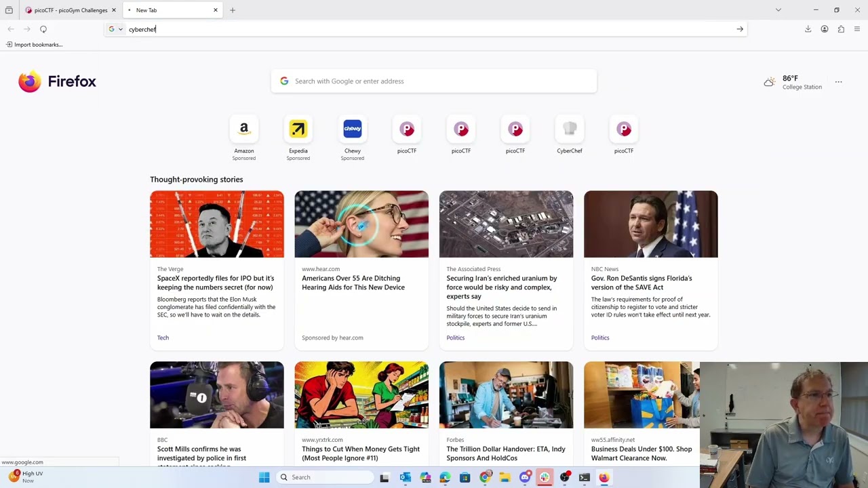Screen dimensions: 868x488
Task: Launch Outlook from the taskbar
Action: click(x=405, y=477)
